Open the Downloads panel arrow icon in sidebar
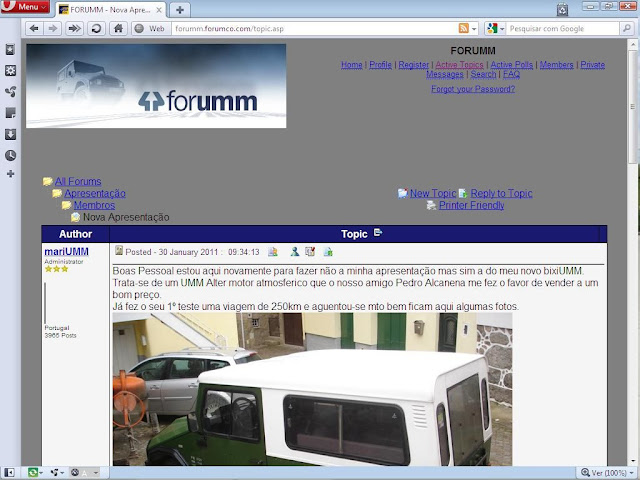The image size is (640, 480). (x=10, y=134)
